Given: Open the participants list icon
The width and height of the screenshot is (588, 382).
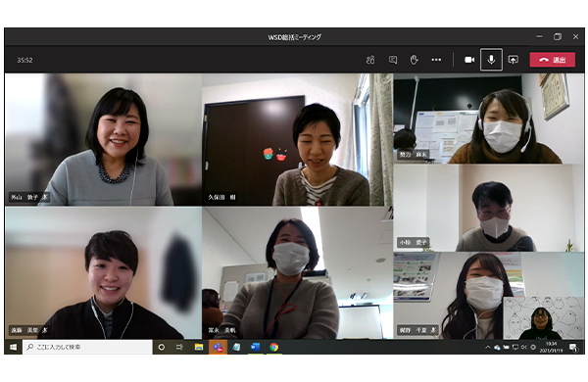Looking at the screenshot, I should point(370,60).
